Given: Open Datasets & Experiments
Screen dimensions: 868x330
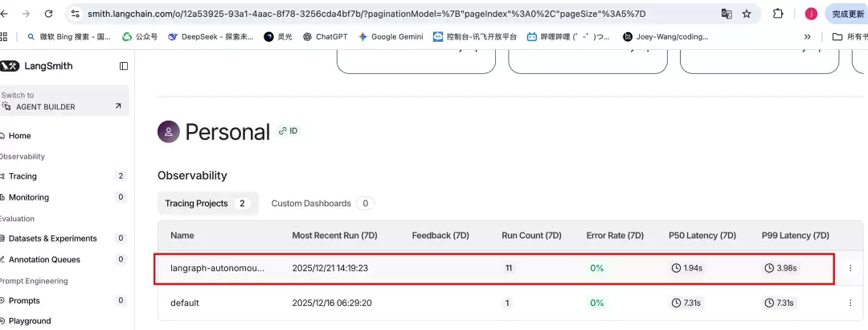Looking at the screenshot, I should [x=52, y=238].
